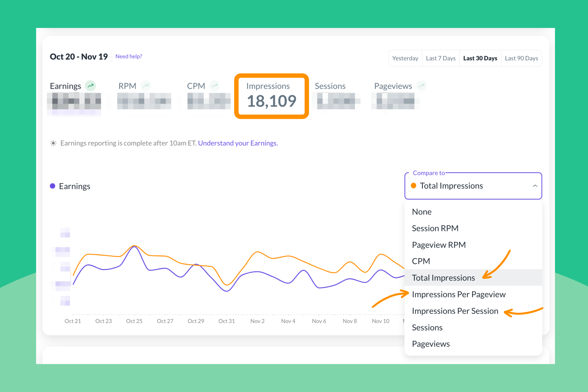This screenshot has width=588, height=392.
Task: Click the CPM trend arrow icon
Action: [x=214, y=86]
